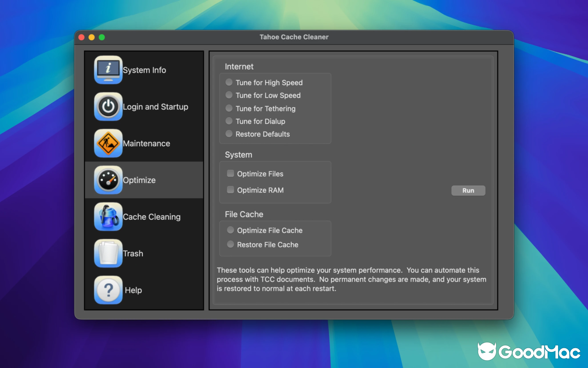Choose Tune for Dialup
This screenshot has height=368, width=588.
[229, 121]
